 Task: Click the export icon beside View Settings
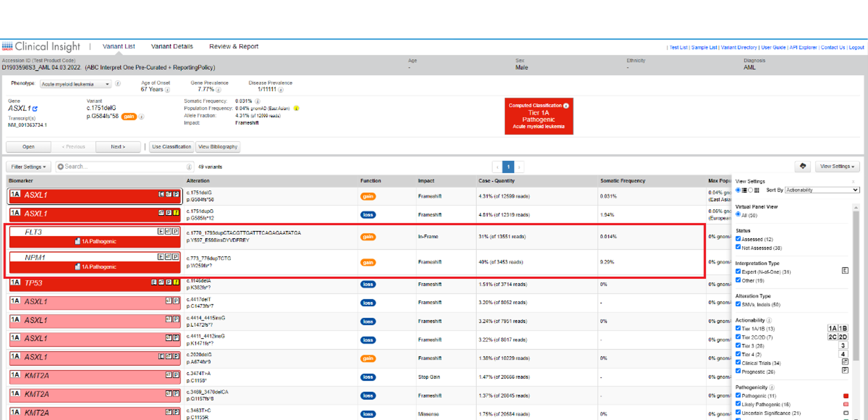[x=803, y=166]
